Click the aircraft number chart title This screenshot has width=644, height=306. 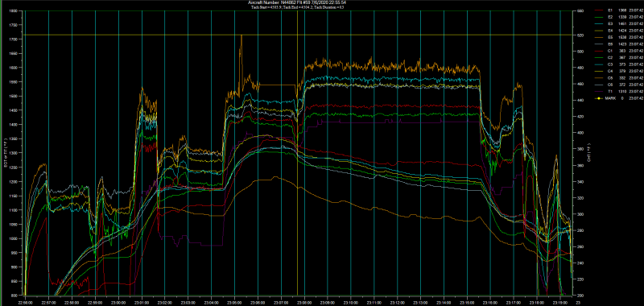pos(298,2)
